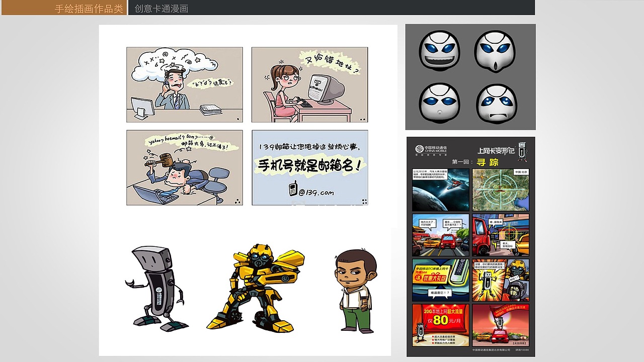The width and height of the screenshot is (644, 362).
Task: Select the man in green pants character
Action: tap(355, 289)
